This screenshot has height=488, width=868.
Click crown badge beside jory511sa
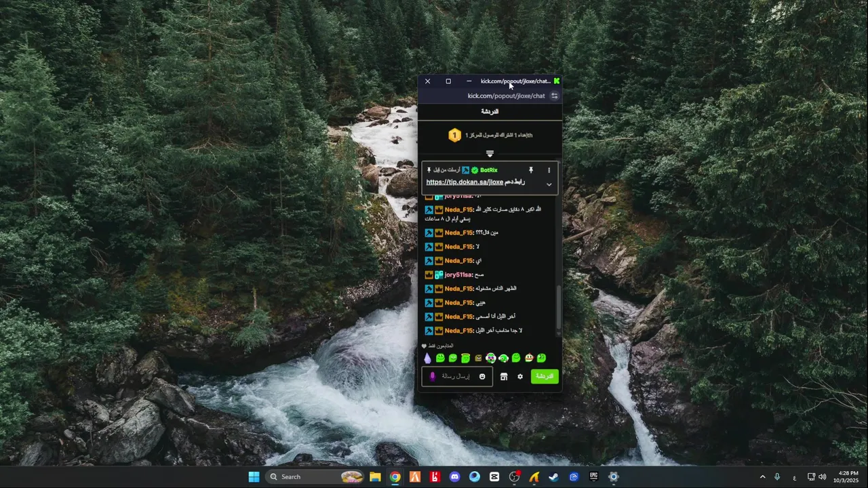coord(429,274)
